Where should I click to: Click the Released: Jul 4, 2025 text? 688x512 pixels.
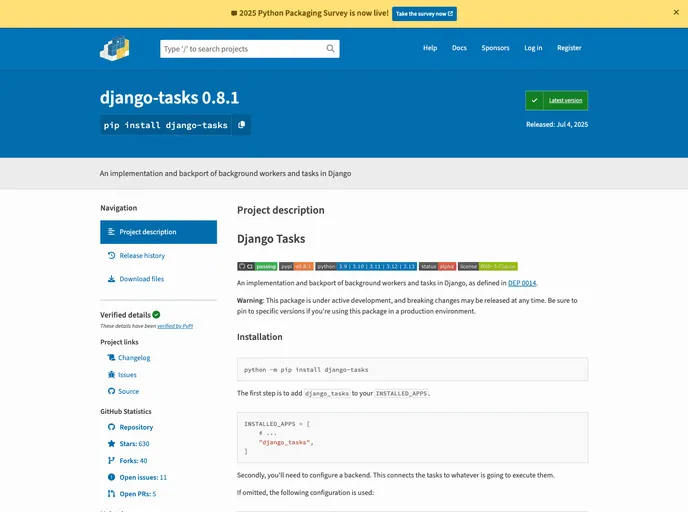coord(557,125)
